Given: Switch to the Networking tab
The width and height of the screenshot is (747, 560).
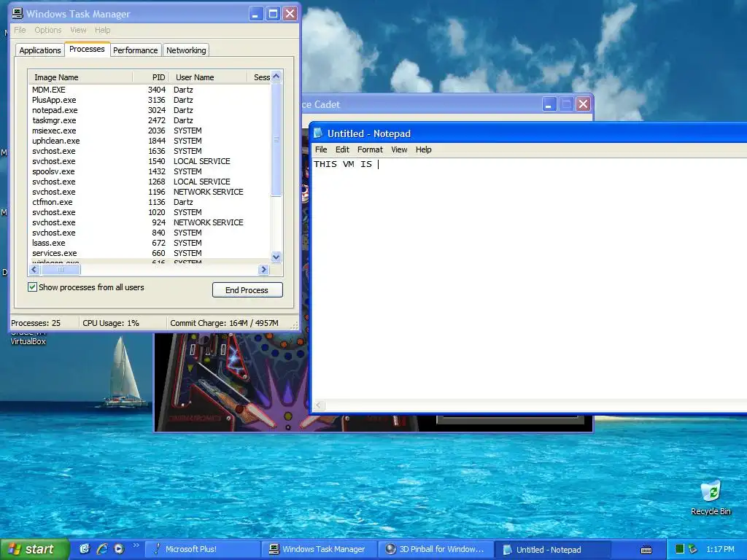Looking at the screenshot, I should click(x=186, y=50).
